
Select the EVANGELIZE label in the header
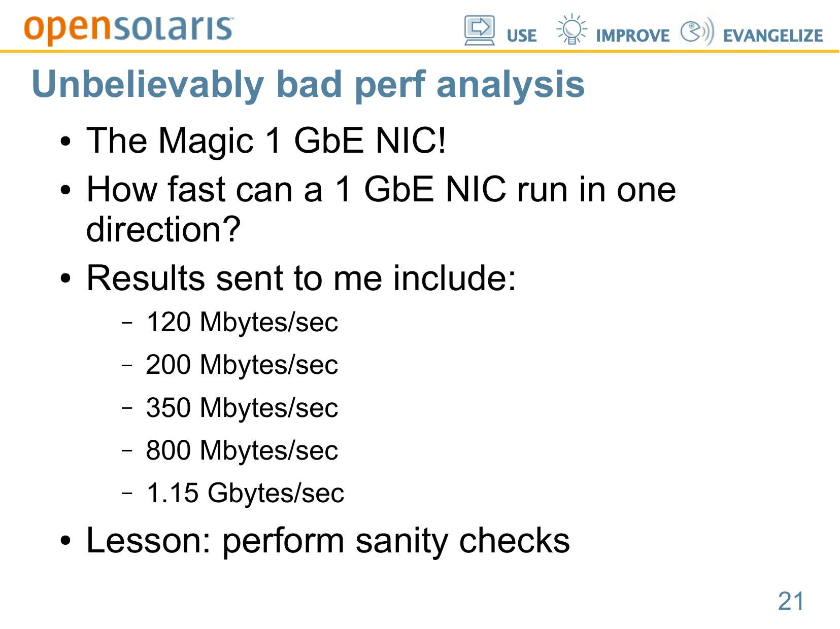click(x=772, y=36)
